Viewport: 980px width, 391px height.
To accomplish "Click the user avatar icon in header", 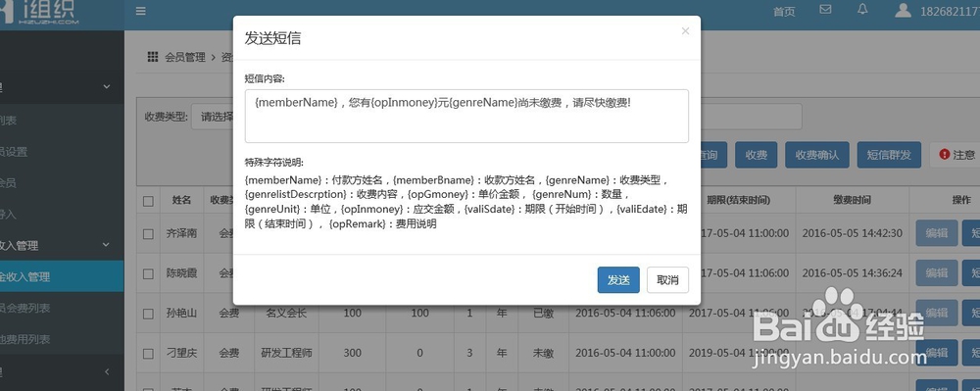I will point(903,10).
